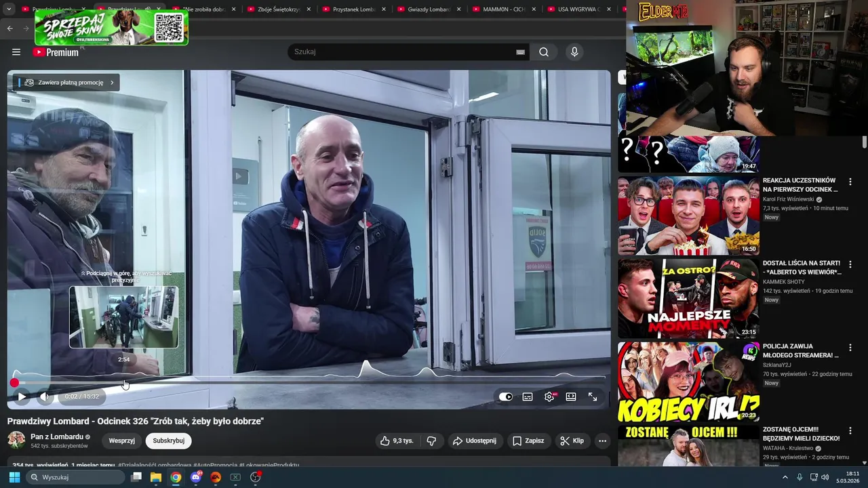Switch to 'MAMM0N - CICH...' browser tab
This screenshot has height=488, width=868.
click(503, 9)
